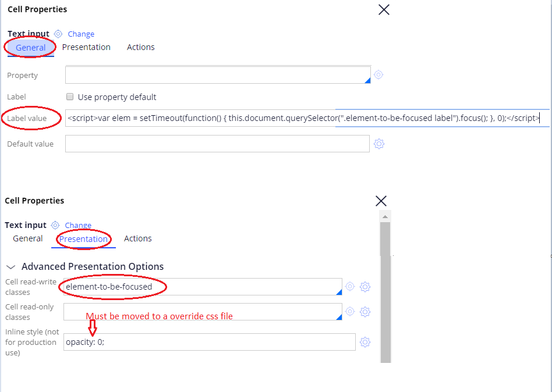This screenshot has width=552, height=392.
Task: Open the Property field autocomplete dropdown
Action: tap(367, 80)
